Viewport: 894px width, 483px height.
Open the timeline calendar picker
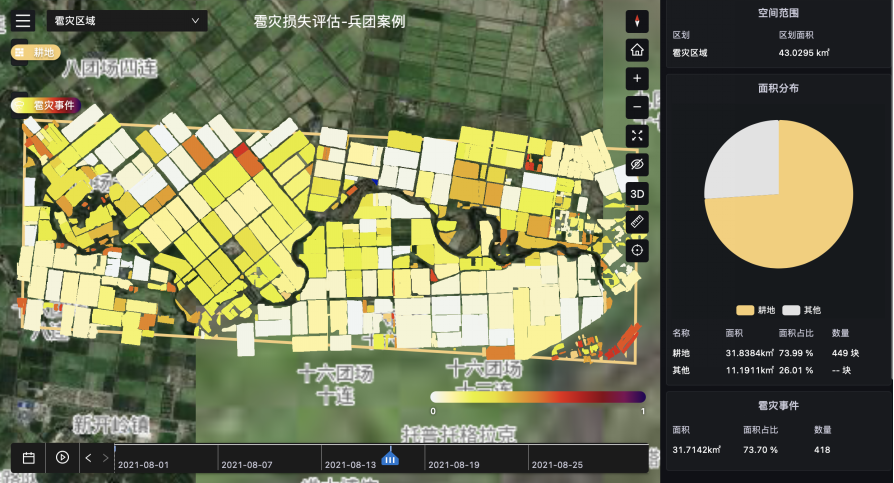29,457
